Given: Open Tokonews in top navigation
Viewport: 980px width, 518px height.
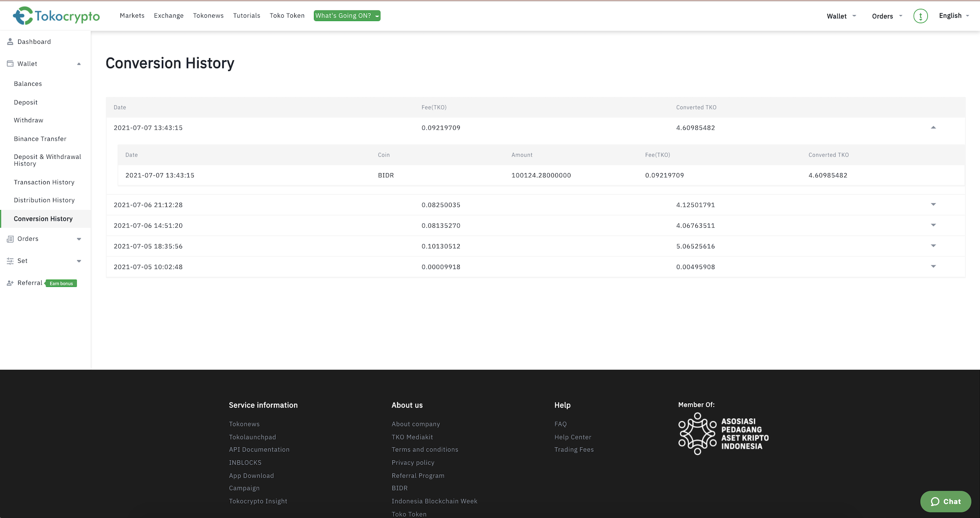Looking at the screenshot, I should pyautogui.click(x=208, y=16).
